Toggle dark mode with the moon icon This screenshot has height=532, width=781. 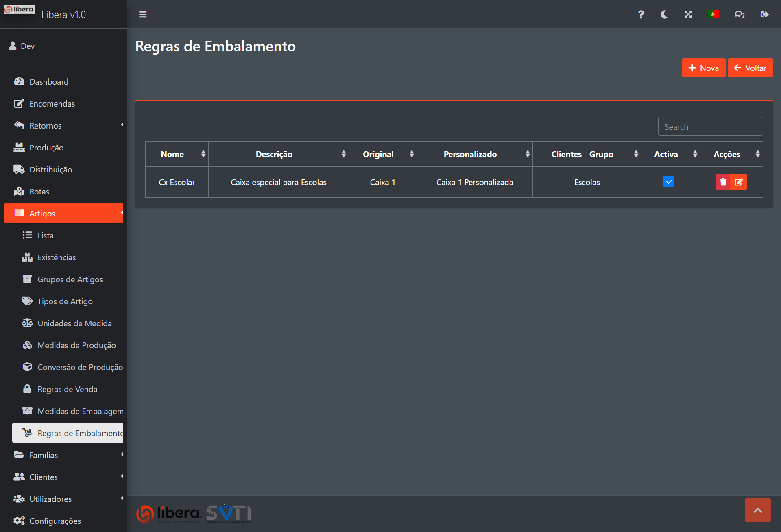coord(664,15)
